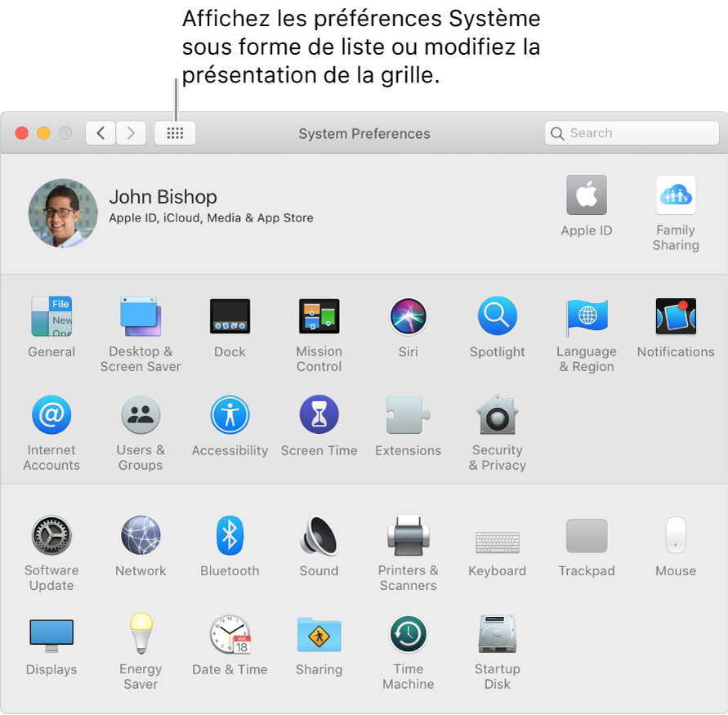Open Spotlight preferences
Screen dimensions: 728x715
pos(498,316)
